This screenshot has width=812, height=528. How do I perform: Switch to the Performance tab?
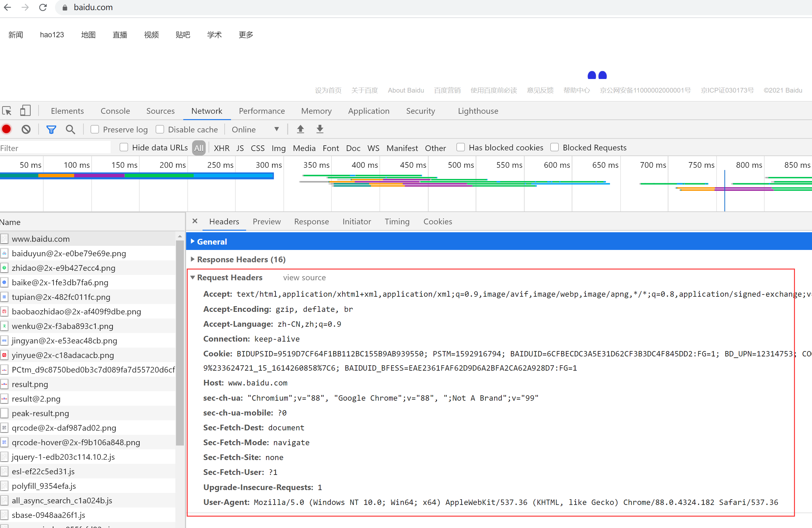click(x=262, y=111)
